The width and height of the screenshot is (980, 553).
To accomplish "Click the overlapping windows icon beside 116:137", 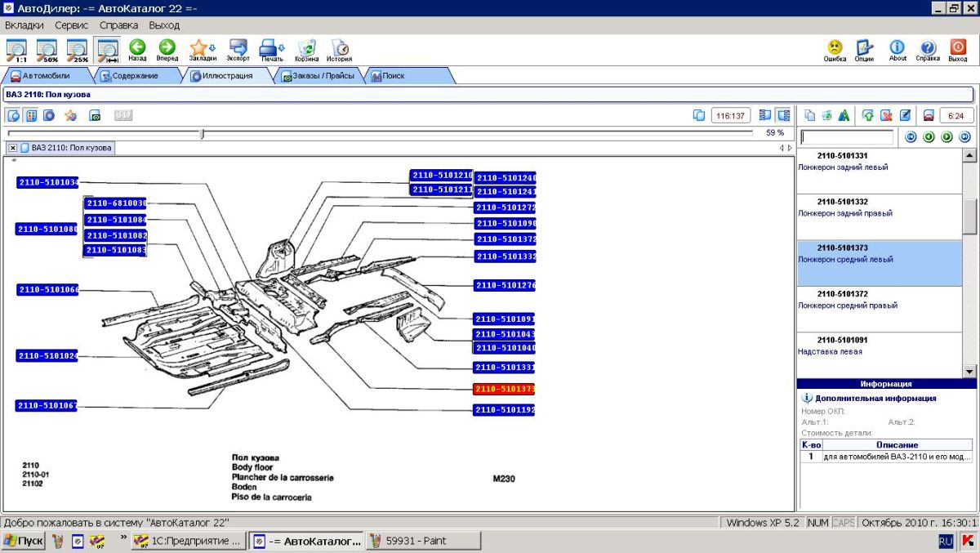I will click(x=698, y=115).
